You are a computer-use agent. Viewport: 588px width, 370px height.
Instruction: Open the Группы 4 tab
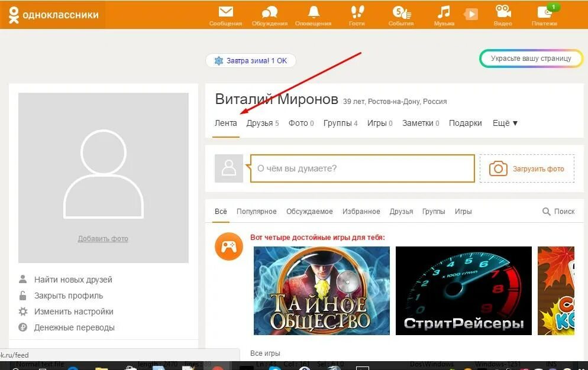[341, 123]
